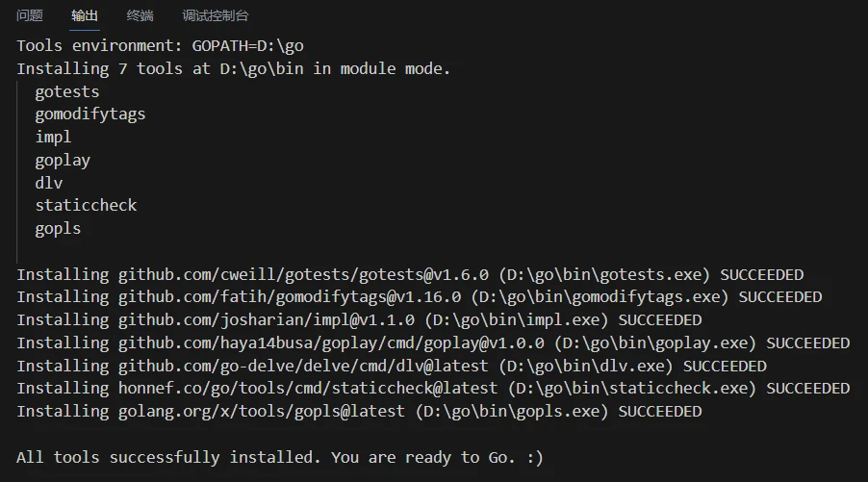
Task: Click dlv in the tools list
Action: 49,183
